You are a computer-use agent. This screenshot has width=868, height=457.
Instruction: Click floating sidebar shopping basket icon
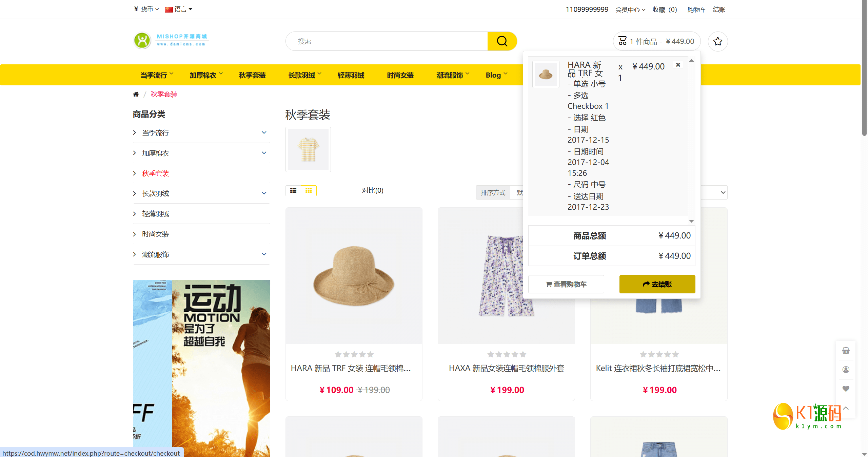point(846,350)
